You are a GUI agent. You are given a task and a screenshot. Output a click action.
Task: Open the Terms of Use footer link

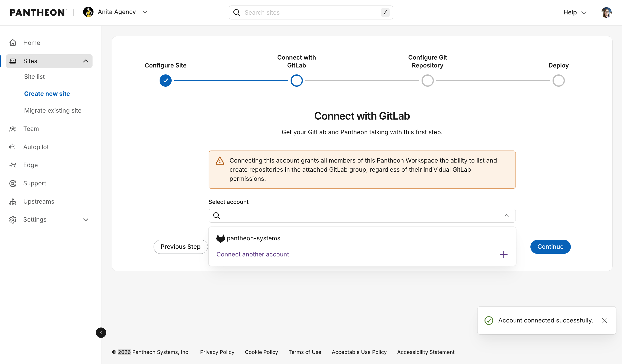[305, 352]
